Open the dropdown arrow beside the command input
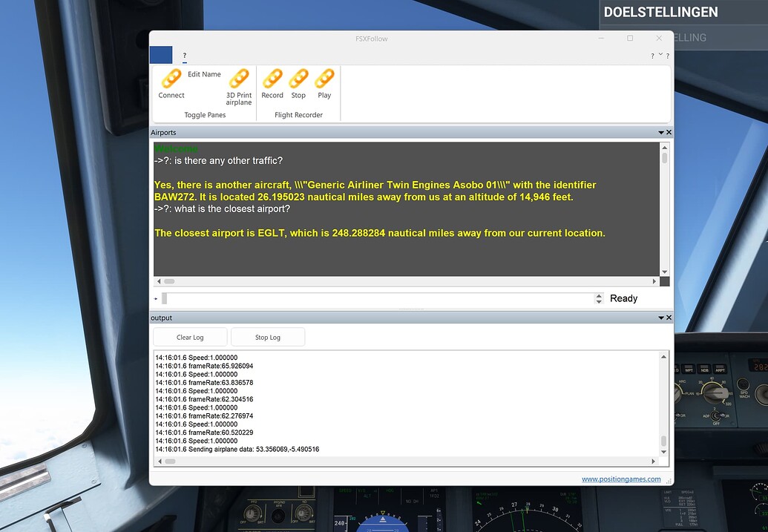Screen dimensions: 768x532 [156, 298]
